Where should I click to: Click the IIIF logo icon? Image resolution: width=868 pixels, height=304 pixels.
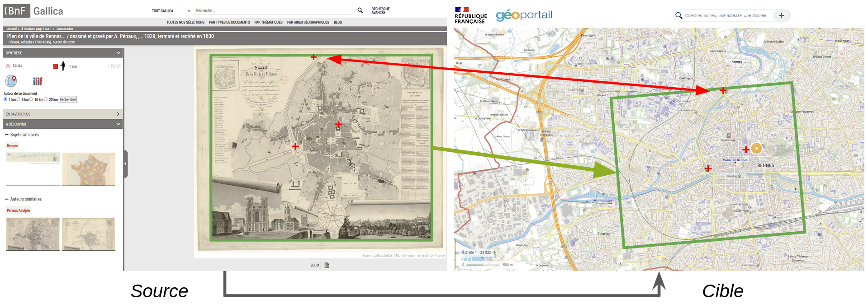pyautogui.click(x=38, y=81)
